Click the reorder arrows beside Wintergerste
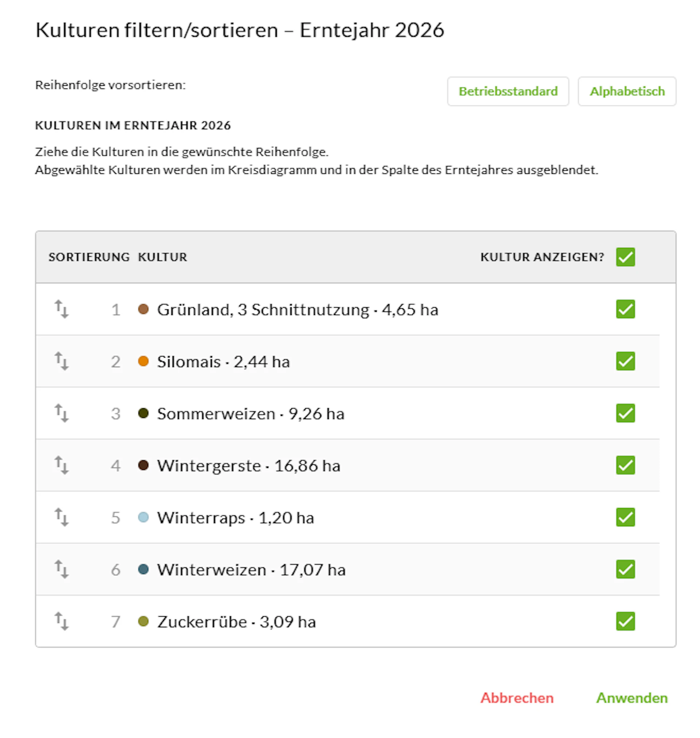This screenshot has width=700, height=738. click(x=62, y=465)
